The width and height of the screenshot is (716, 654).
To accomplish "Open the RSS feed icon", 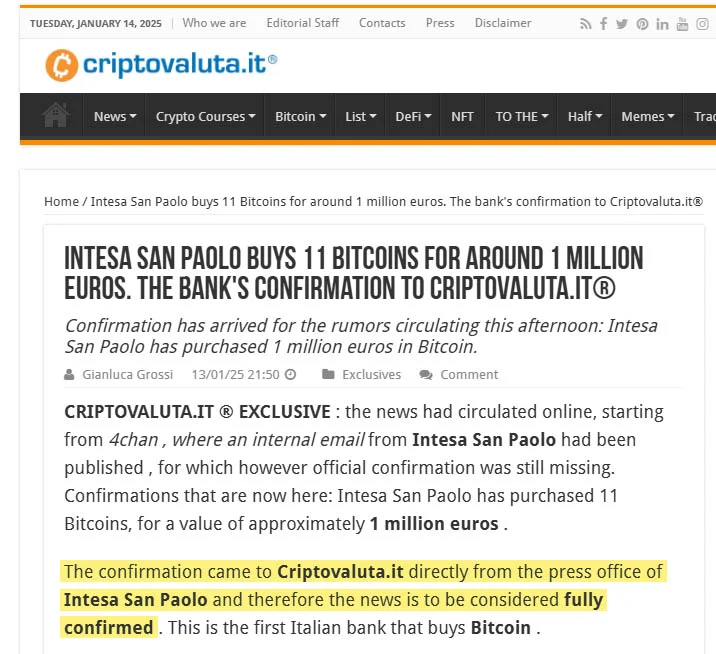I will (585, 24).
